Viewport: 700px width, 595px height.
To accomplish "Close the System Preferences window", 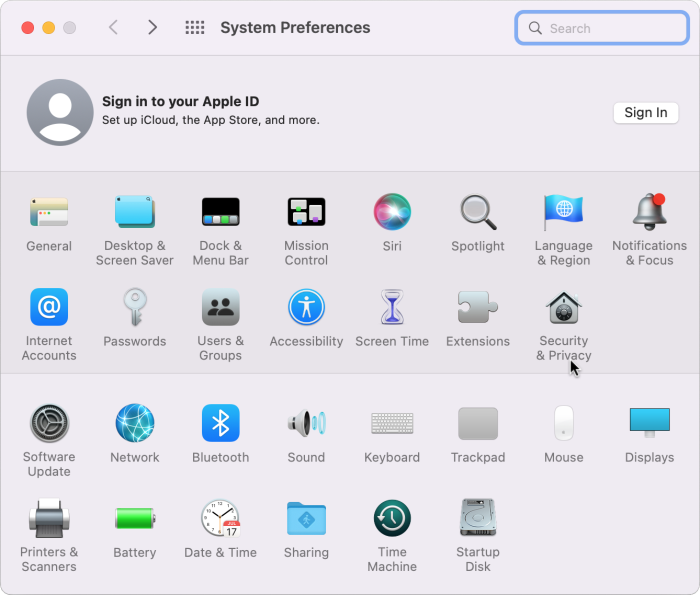I will [x=28, y=28].
